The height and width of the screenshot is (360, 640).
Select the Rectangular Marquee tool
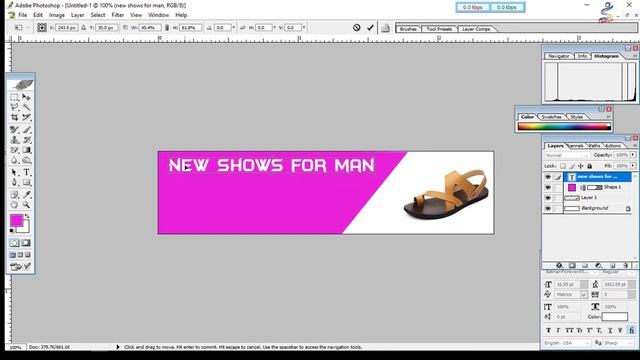click(14, 97)
